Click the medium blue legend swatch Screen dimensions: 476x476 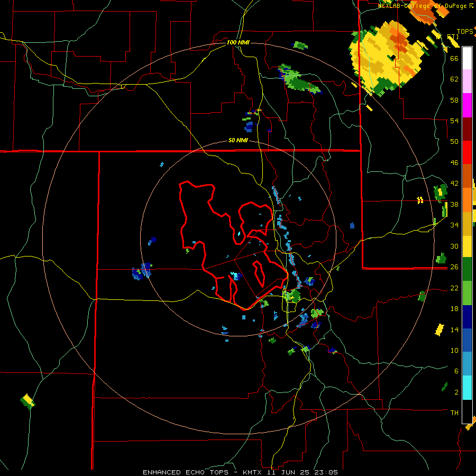coord(467,340)
